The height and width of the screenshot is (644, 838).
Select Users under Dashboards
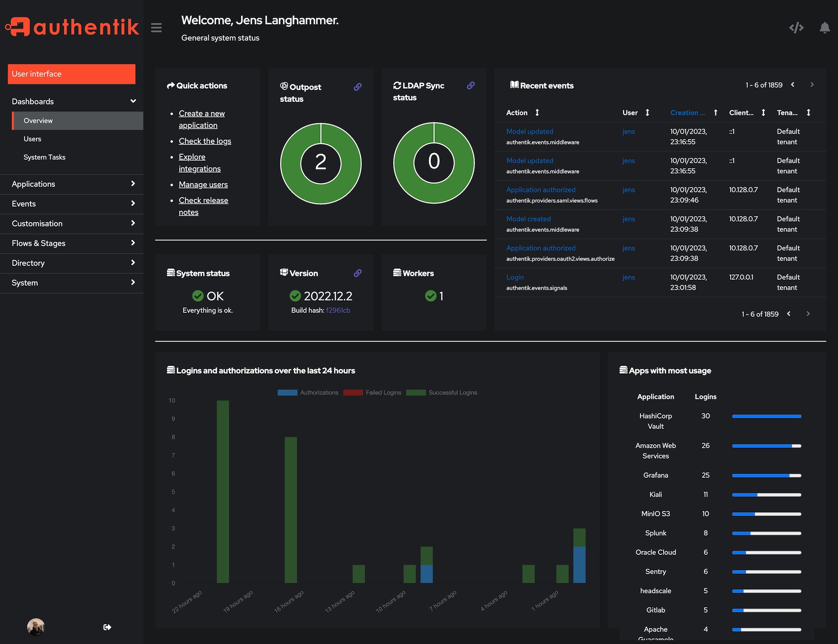click(33, 139)
